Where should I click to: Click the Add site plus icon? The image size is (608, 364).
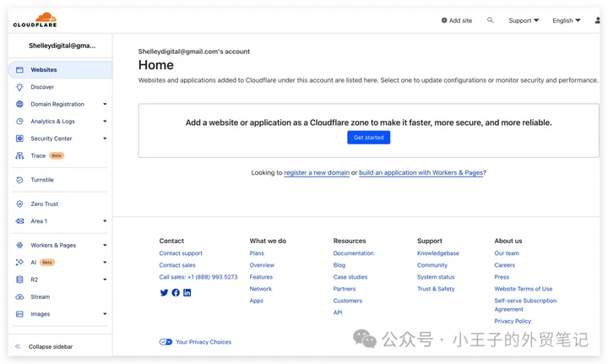click(x=444, y=20)
